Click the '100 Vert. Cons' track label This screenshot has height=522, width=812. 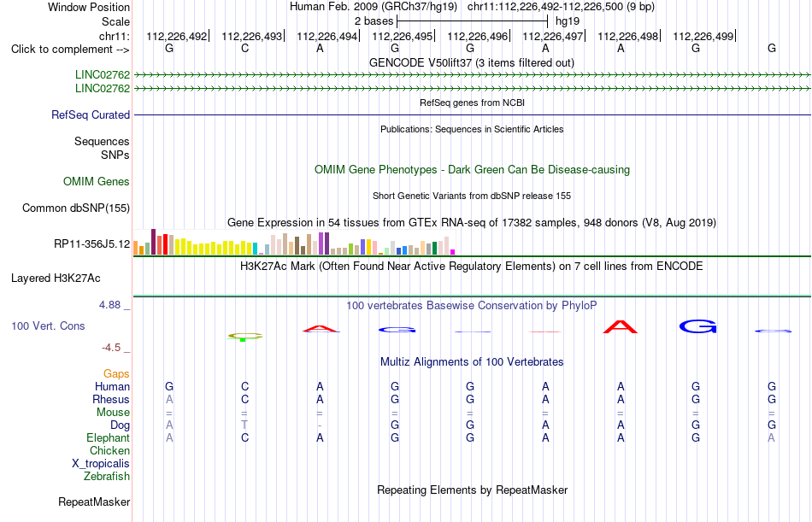point(48,326)
